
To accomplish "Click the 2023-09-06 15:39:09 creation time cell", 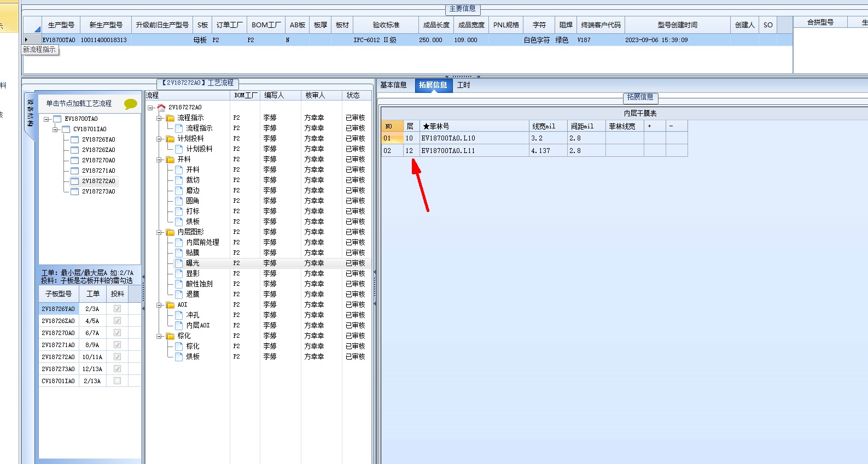I will (677, 40).
